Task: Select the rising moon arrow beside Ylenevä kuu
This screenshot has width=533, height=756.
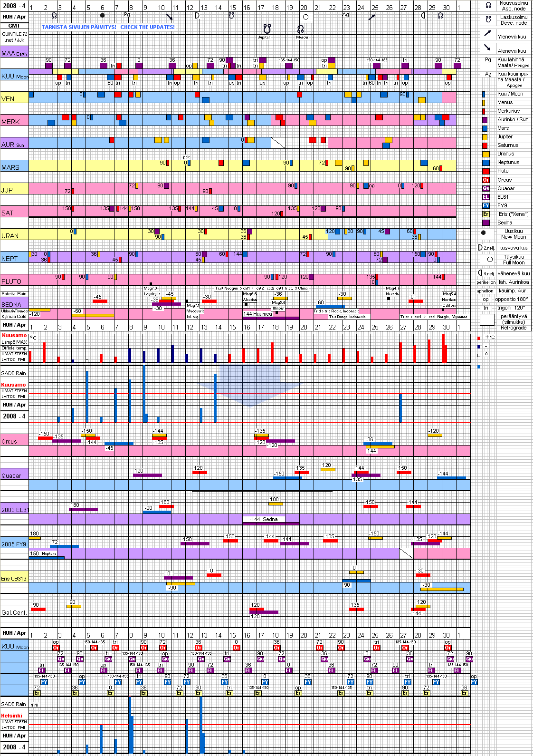Action: coord(487,33)
